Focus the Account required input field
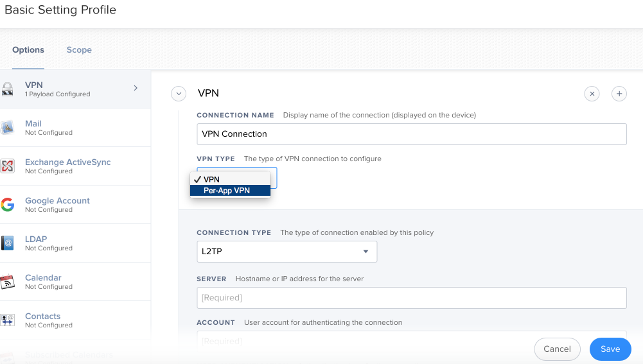643x364 pixels. 412,341
